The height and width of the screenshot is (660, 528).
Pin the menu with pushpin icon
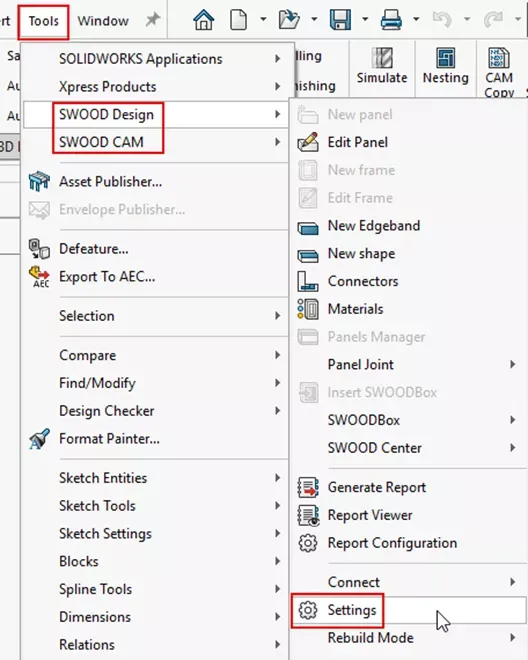tap(152, 20)
